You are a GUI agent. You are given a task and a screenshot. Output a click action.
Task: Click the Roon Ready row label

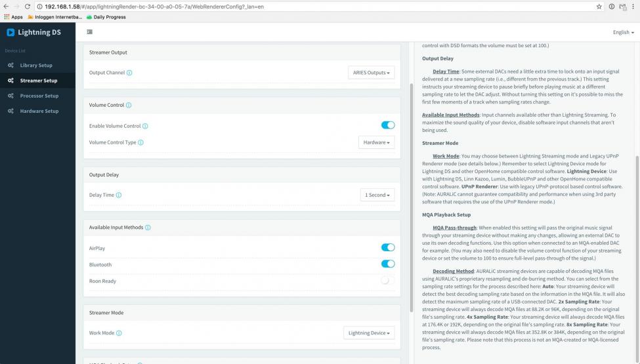(x=102, y=281)
